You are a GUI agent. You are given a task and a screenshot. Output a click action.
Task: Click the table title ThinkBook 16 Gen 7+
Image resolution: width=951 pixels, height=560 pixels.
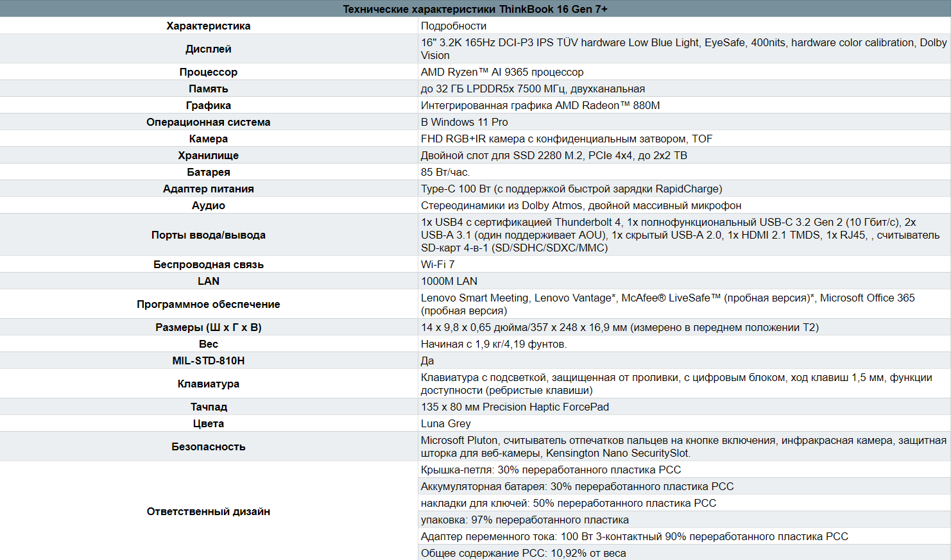475,8
